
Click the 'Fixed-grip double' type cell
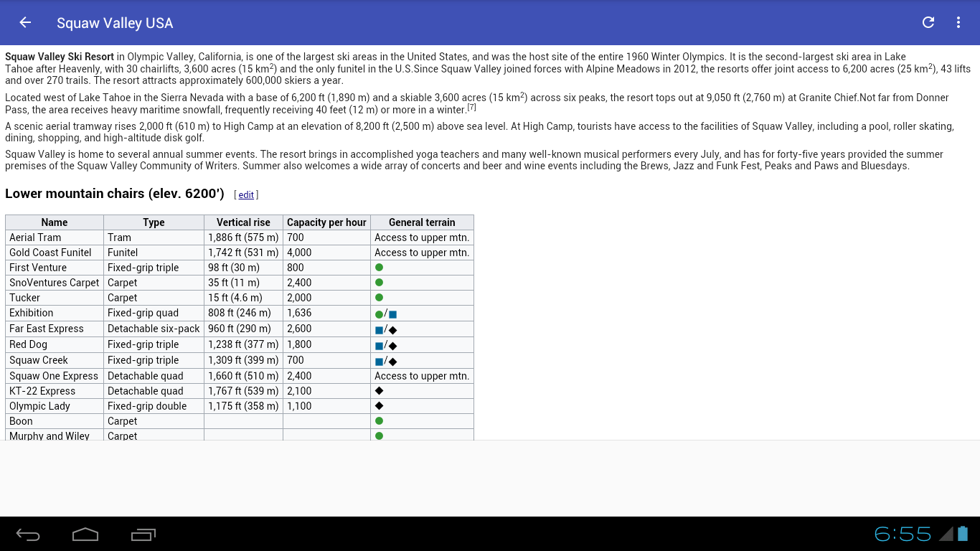[x=154, y=406]
